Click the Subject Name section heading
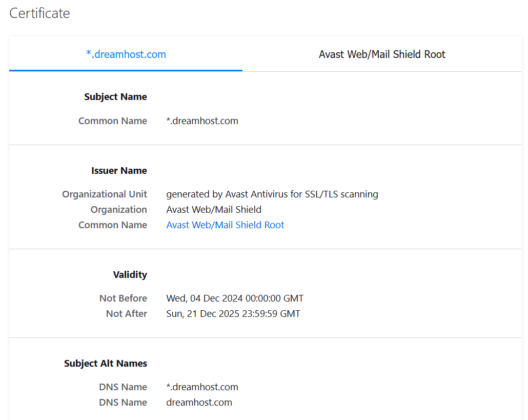 click(x=115, y=97)
